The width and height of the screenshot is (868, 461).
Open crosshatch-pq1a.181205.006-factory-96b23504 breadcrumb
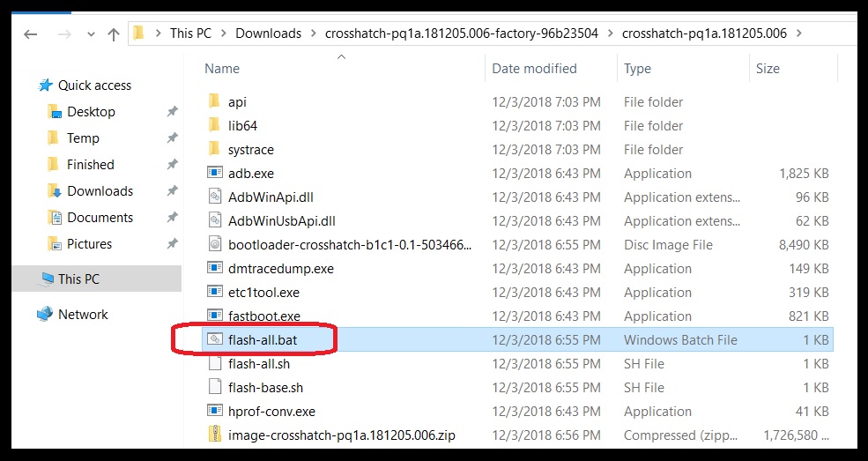pyautogui.click(x=462, y=33)
